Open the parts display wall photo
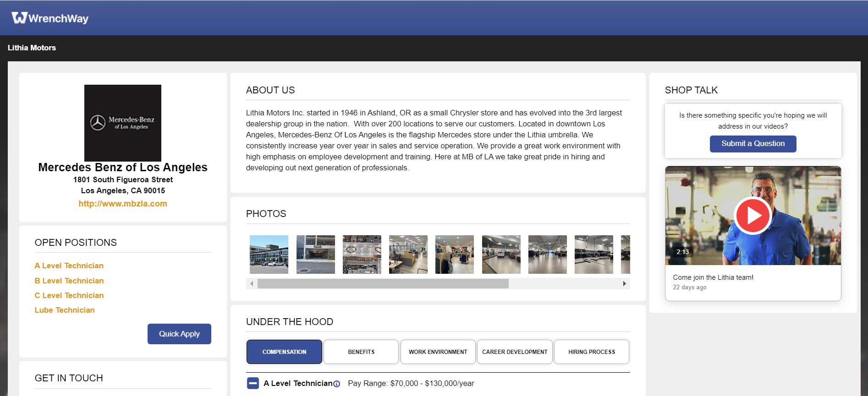The width and height of the screenshot is (868, 396). click(x=362, y=255)
